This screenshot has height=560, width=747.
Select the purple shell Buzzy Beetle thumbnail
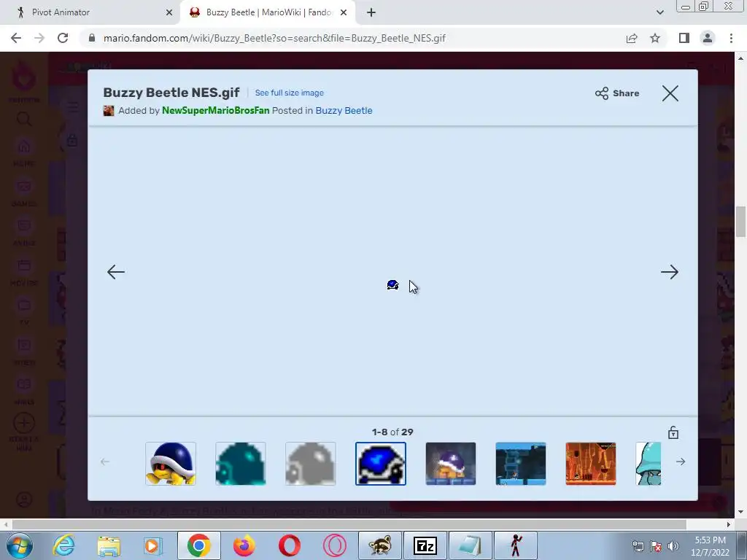point(451,463)
